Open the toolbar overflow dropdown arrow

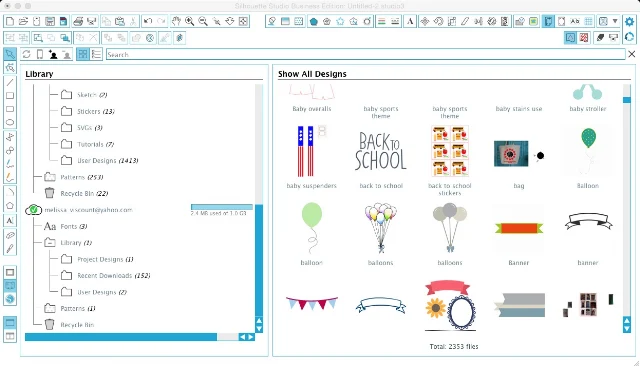click(x=615, y=21)
